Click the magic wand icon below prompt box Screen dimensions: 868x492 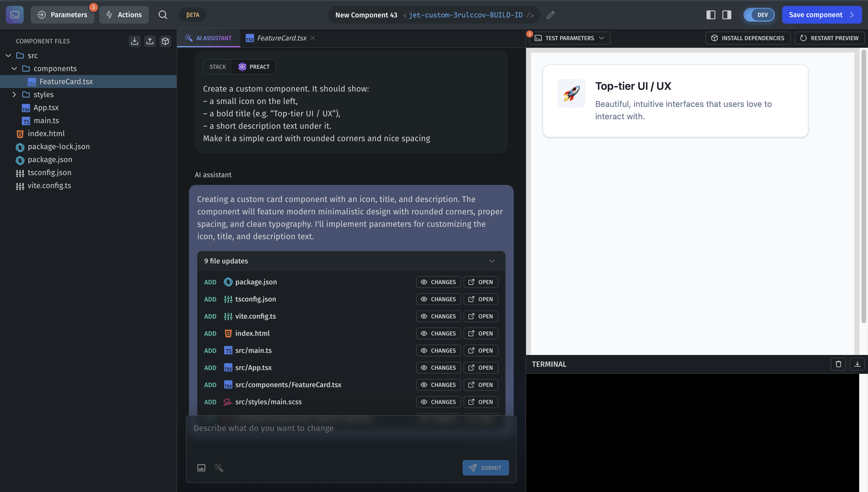click(x=219, y=468)
